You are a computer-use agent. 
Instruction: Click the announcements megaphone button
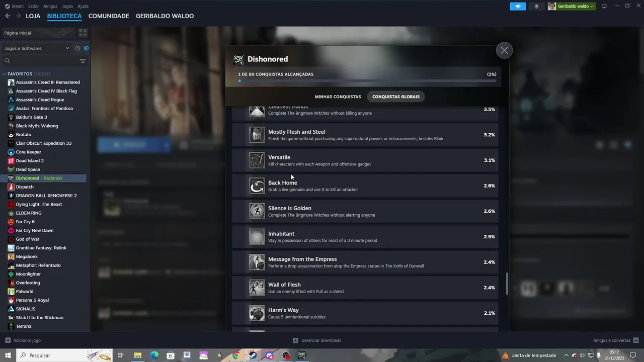point(518,6)
